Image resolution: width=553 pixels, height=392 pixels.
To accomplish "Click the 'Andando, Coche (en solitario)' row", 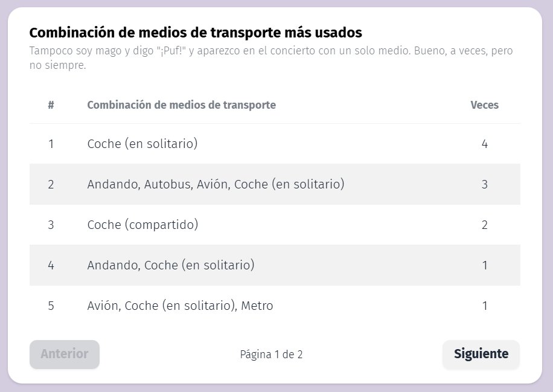I will 171,265.
